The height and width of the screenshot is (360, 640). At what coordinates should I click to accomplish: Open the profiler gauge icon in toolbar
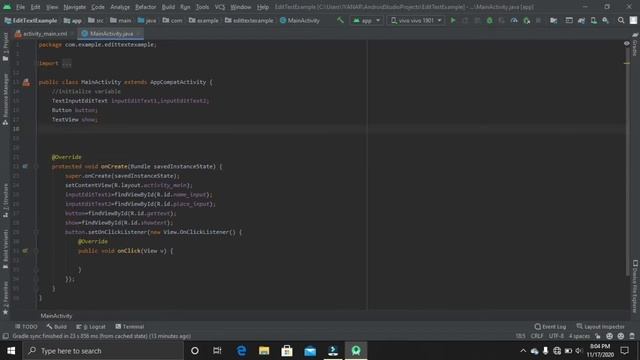coord(514,20)
